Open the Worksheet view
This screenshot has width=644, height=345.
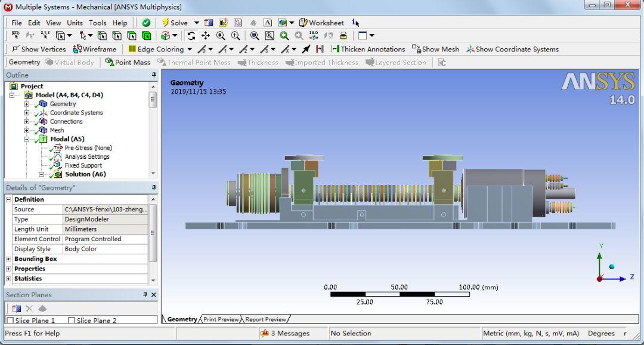(321, 23)
